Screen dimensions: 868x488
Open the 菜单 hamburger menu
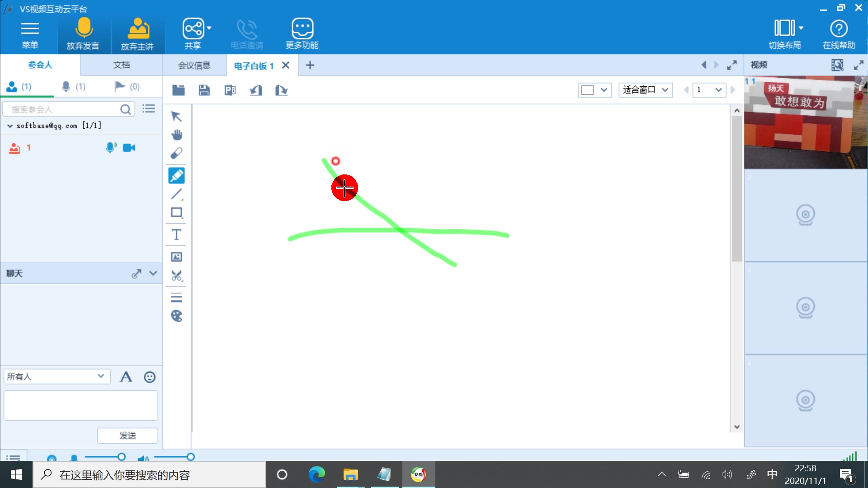coord(30,35)
